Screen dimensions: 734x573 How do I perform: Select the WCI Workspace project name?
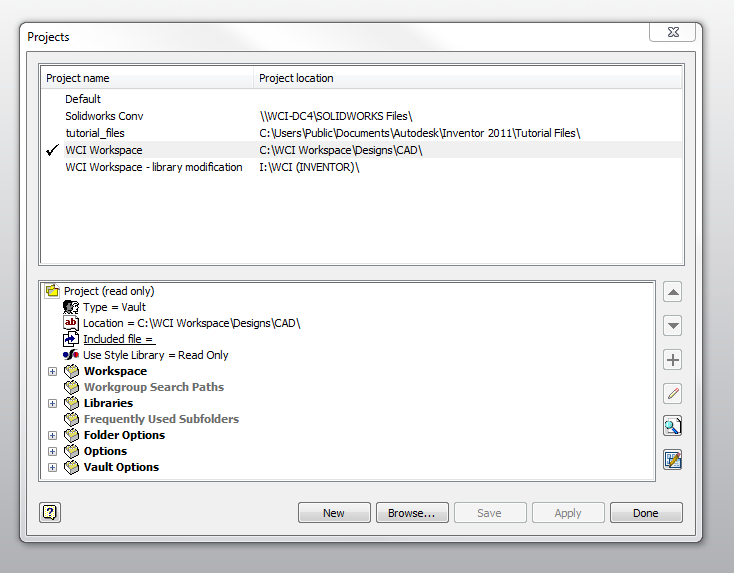click(104, 150)
